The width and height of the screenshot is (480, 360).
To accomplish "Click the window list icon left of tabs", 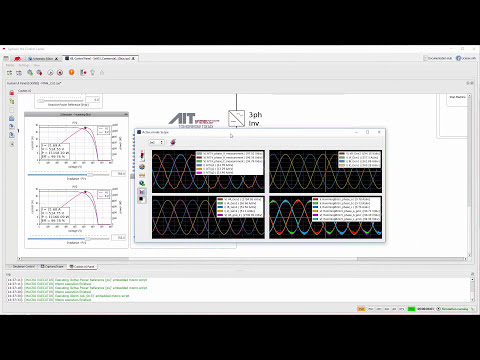I will click(x=6, y=58).
